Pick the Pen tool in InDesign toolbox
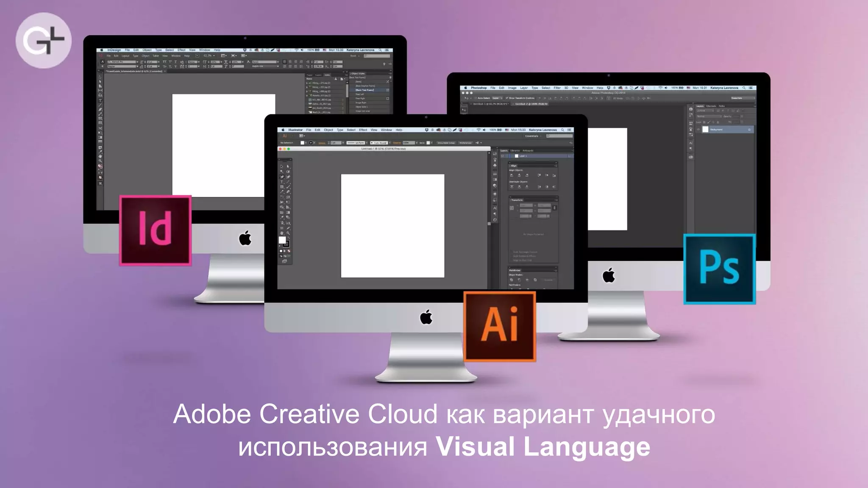 [100, 109]
